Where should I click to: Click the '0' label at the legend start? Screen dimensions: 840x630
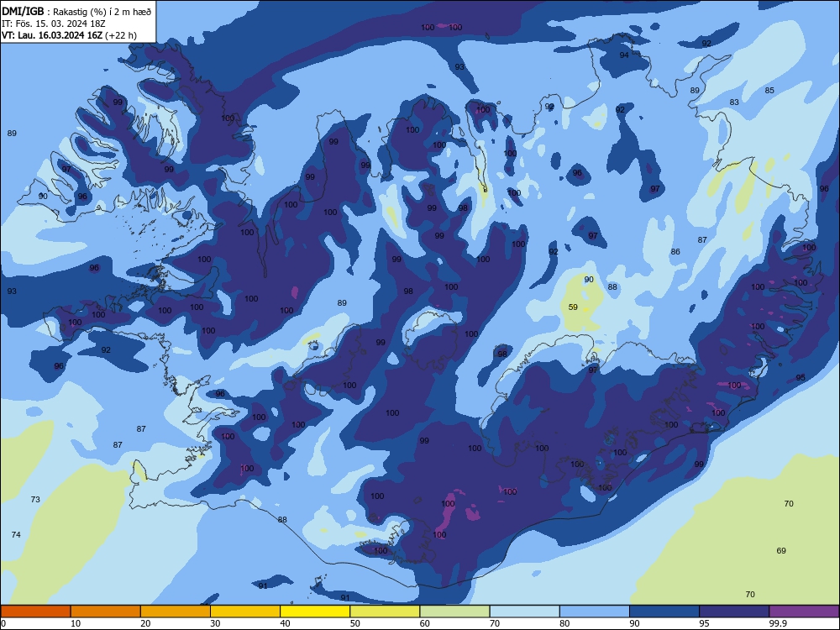tap(3, 623)
